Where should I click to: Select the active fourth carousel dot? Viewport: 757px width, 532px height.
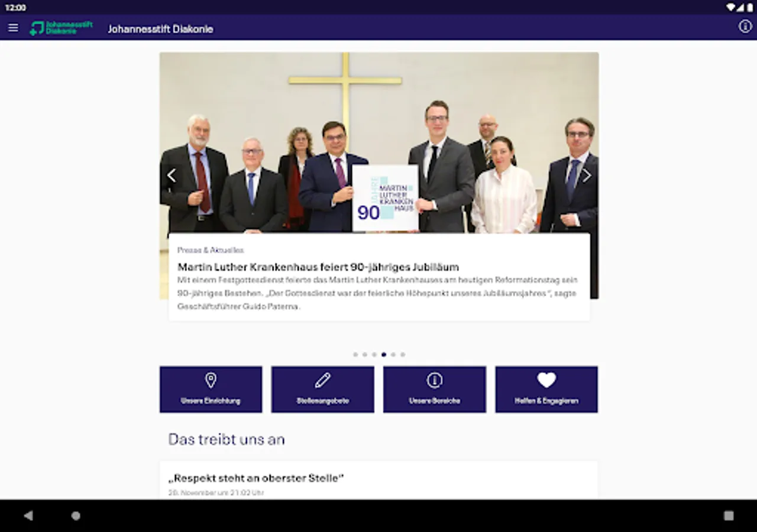tap(384, 355)
